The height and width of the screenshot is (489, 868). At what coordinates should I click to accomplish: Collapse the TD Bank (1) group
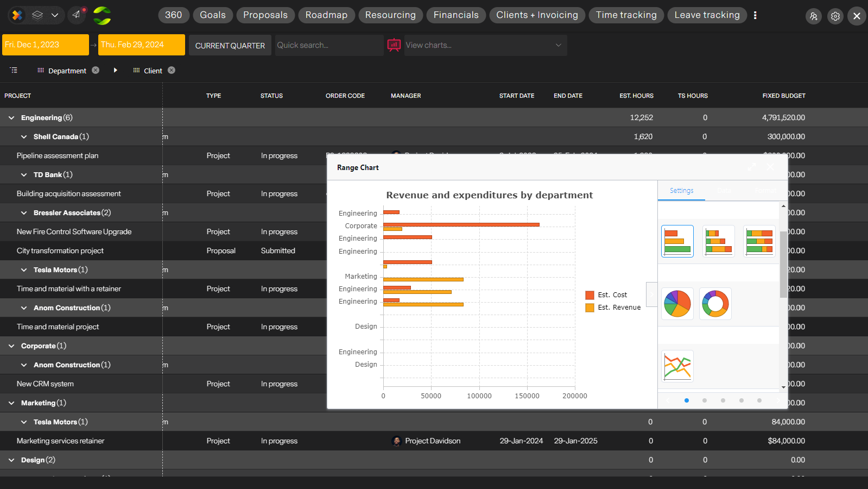[24, 174]
